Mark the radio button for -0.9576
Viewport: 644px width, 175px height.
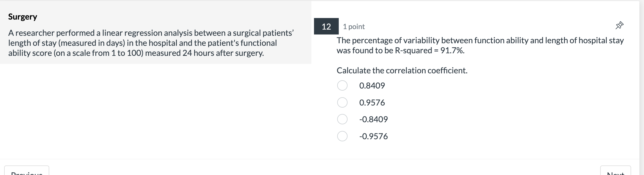click(x=342, y=136)
